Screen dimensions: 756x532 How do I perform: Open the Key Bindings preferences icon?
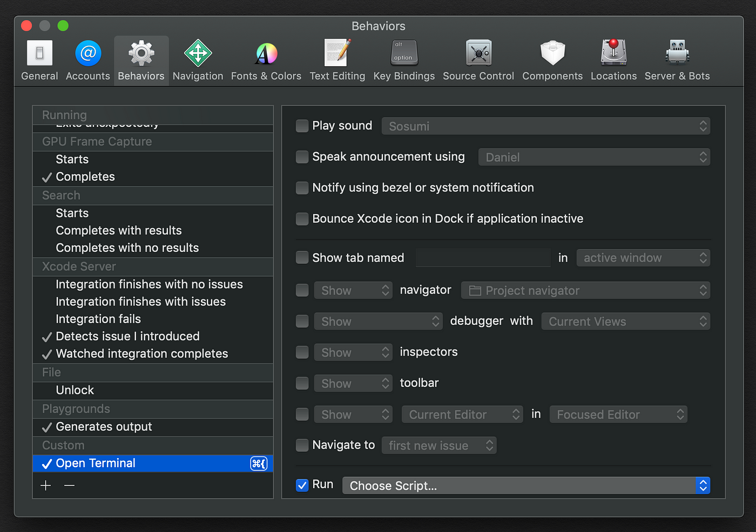[x=404, y=52]
